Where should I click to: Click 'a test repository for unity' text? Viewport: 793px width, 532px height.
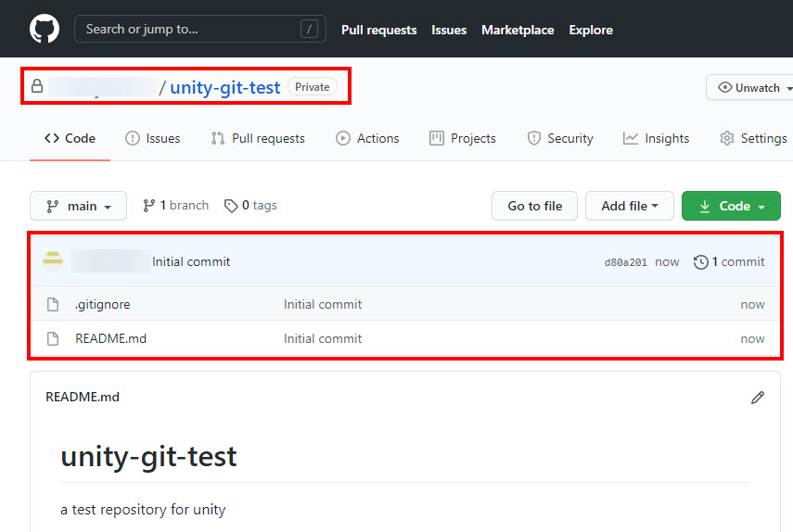[143, 509]
